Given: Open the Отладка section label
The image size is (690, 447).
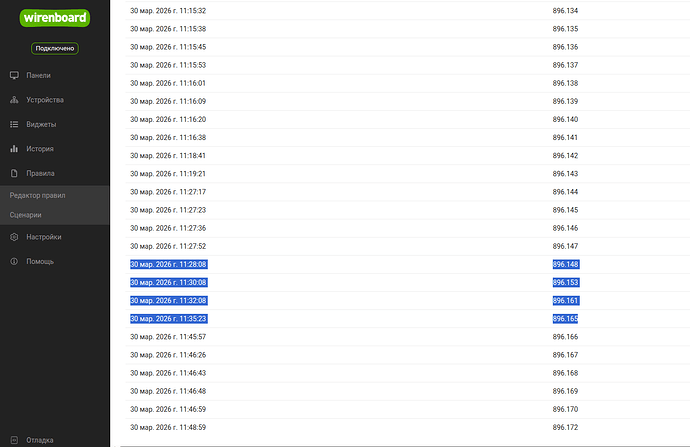Looking at the screenshot, I should pyautogui.click(x=41, y=440).
